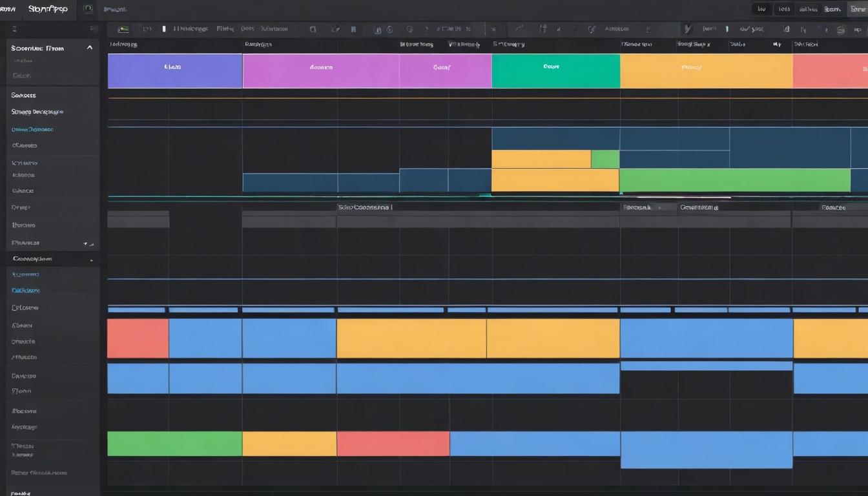Open the tempo value dropdown near the top-right
This screenshot has height=496, width=868.
tap(784, 8)
